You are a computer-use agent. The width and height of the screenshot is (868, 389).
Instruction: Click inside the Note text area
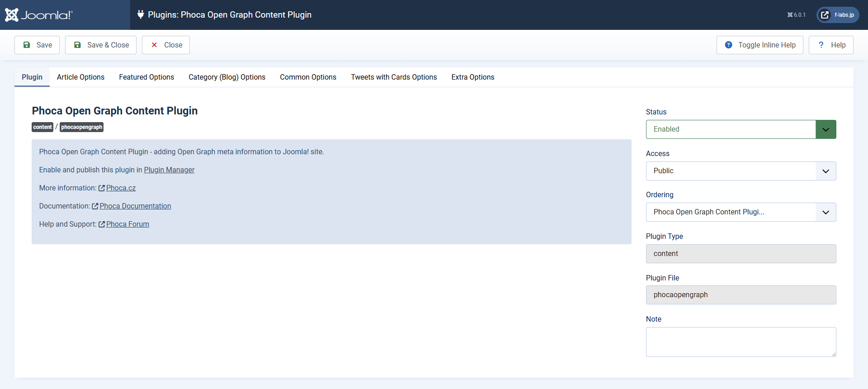coord(741,342)
